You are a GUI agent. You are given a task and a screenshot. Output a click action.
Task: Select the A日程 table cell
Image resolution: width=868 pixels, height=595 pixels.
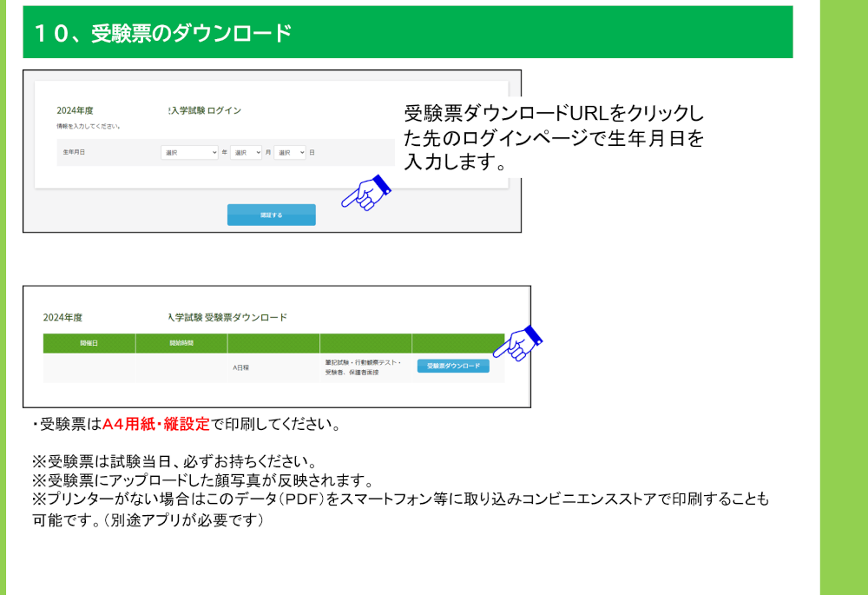240,367
